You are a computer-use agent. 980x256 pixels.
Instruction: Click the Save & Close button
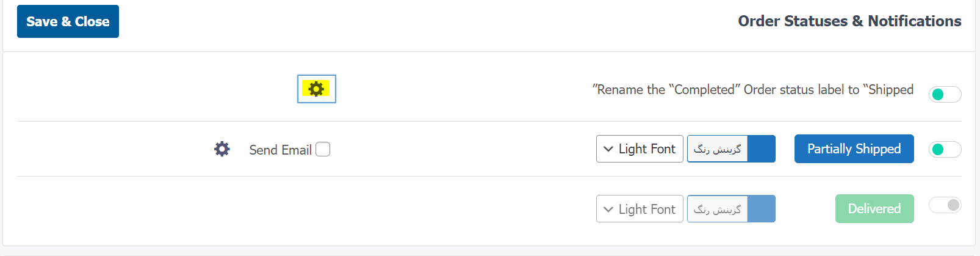tap(68, 21)
